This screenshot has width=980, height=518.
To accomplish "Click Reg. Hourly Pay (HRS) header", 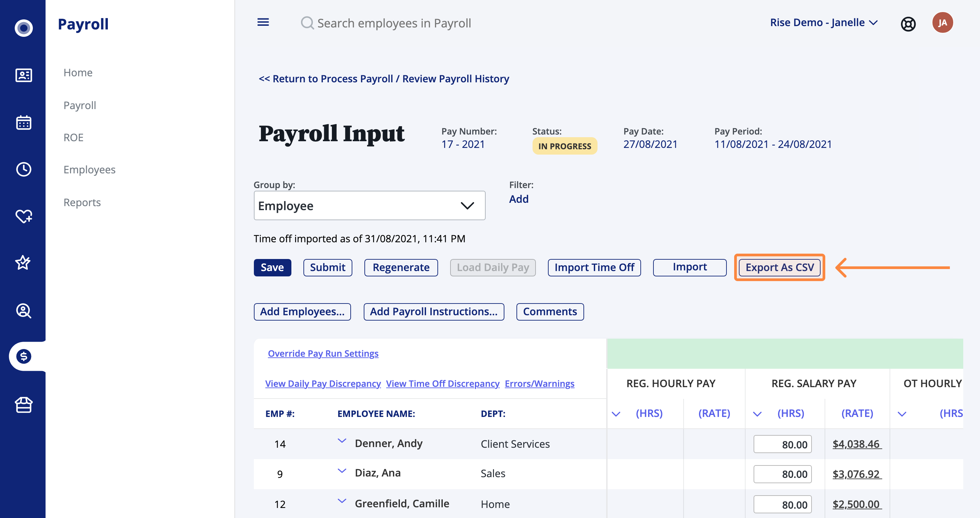I will [x=649, y=413].
